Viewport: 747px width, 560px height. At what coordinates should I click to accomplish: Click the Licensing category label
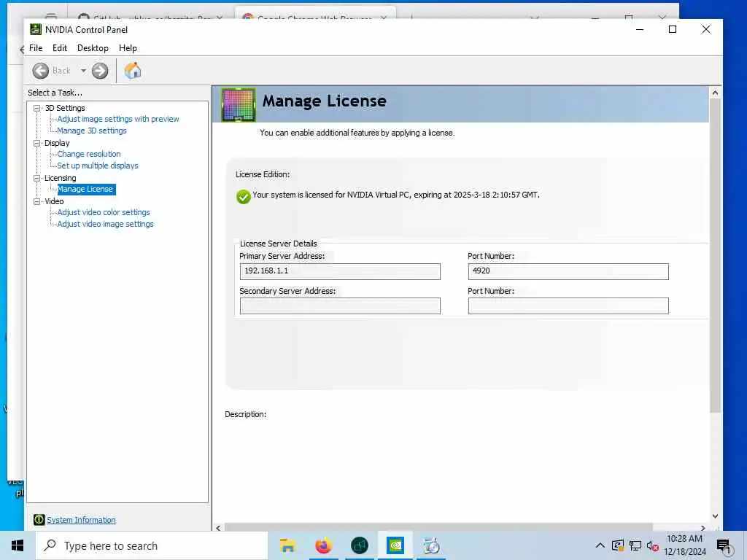coord(61,178)
